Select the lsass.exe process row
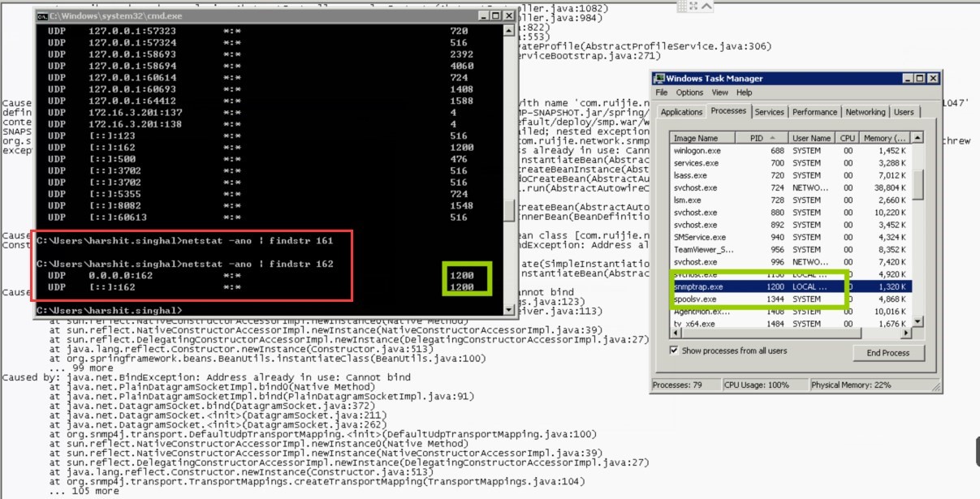 pyautogui.click(x=791, y=175)
